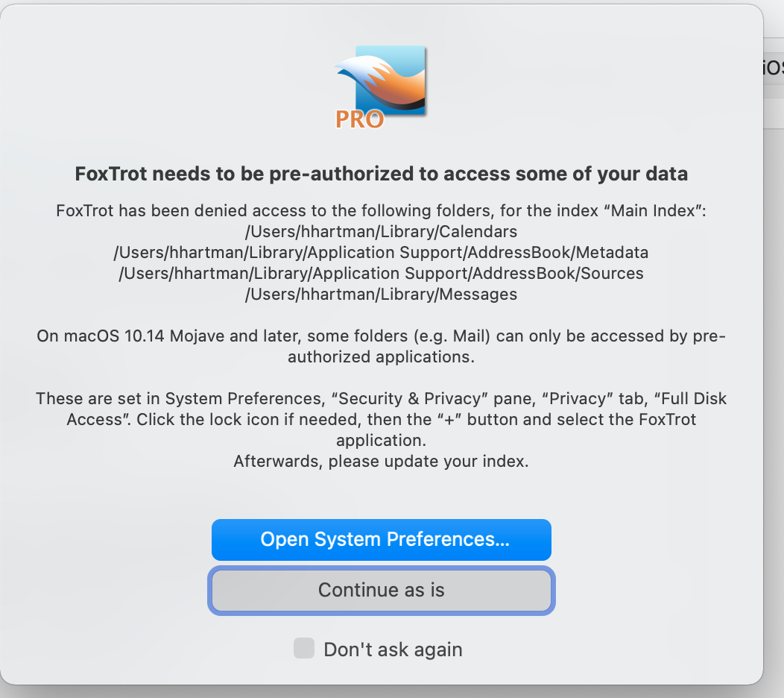Click "Afterwards, please update your index" line
This screenshot has width=784, height=698.
pos(381,462)
